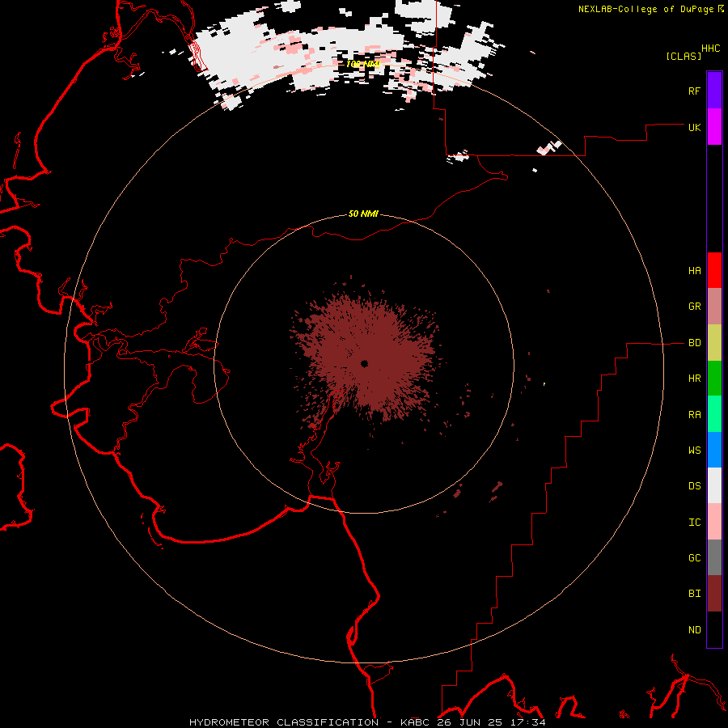The width and height of the screenshot is (728, 728).
Task: Click the [CLAS] unit label
Action: click(684, 56)
